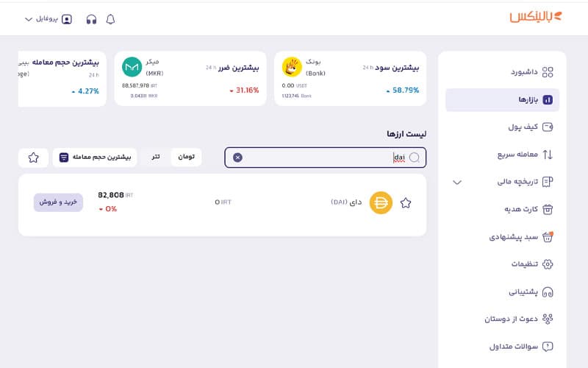Select the تومان currency filter
The image size is (588, 368).
tap(187, 158)
